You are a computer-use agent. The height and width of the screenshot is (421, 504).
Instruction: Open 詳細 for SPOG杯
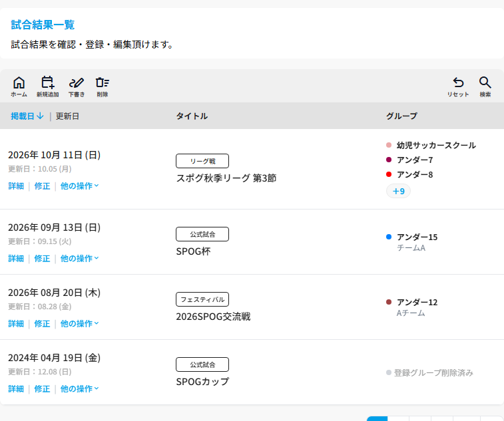pyautogui.click(x=16, y=259)
